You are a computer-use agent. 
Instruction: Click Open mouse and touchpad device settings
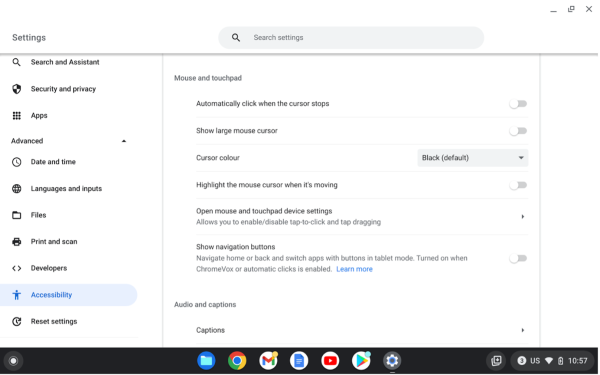click(x=264, y=211)
